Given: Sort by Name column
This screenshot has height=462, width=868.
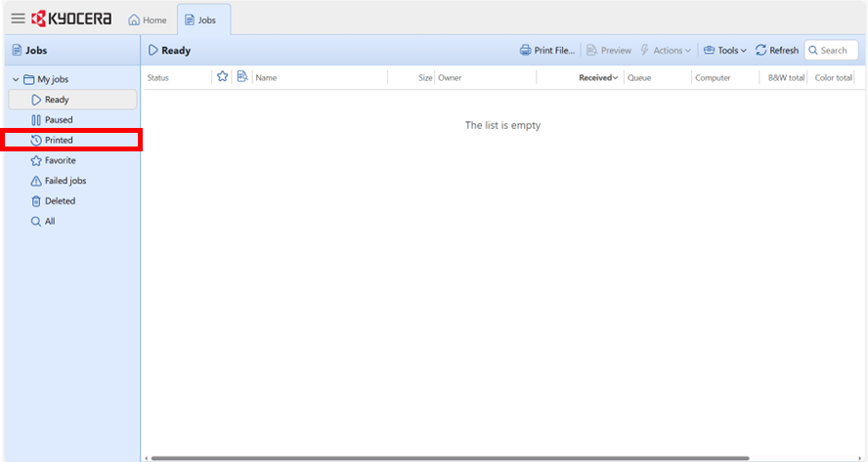Looking at the screenshot, I should pos(266,78).
